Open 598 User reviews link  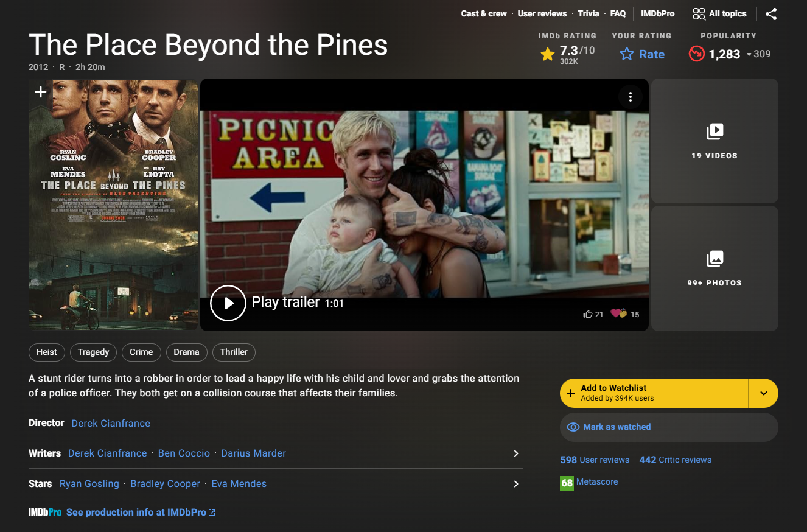[595, 460]
